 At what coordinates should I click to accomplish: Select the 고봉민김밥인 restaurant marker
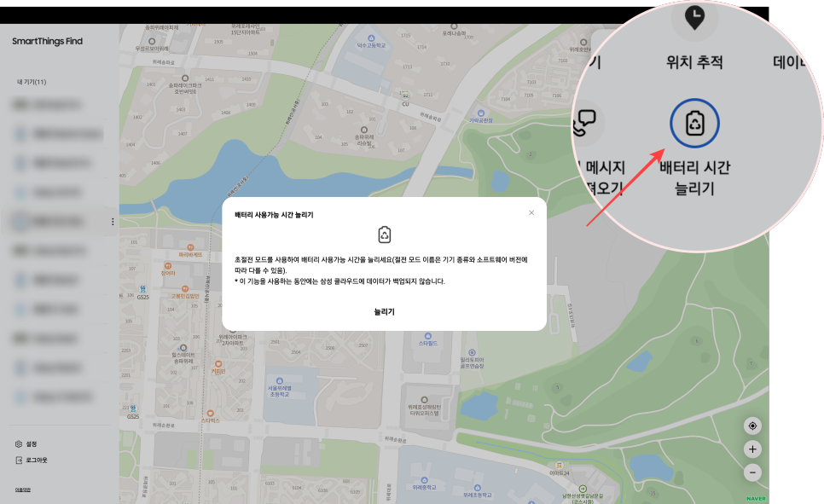tap(185, 289)
